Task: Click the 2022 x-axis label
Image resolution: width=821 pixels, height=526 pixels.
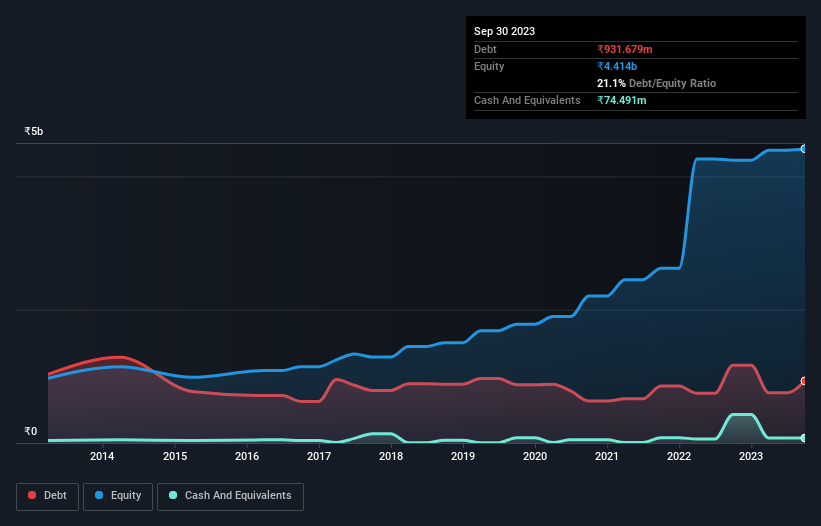Action: 679,456
